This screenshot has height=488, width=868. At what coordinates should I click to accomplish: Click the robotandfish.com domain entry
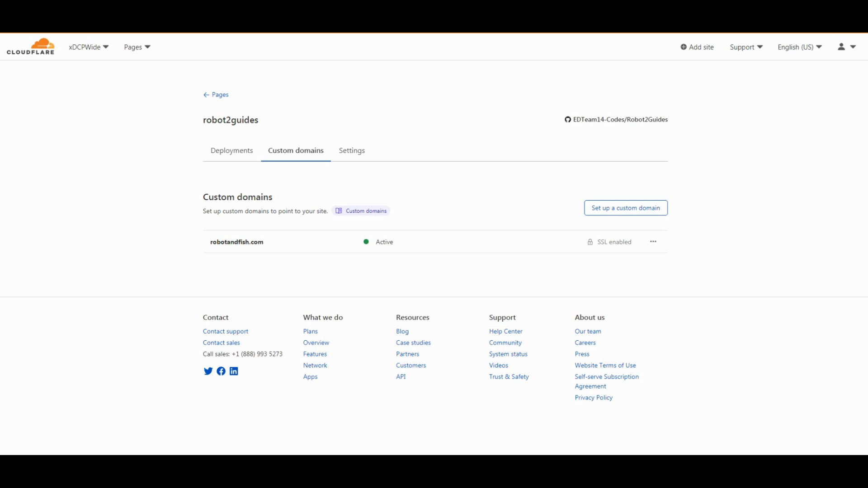236,242
